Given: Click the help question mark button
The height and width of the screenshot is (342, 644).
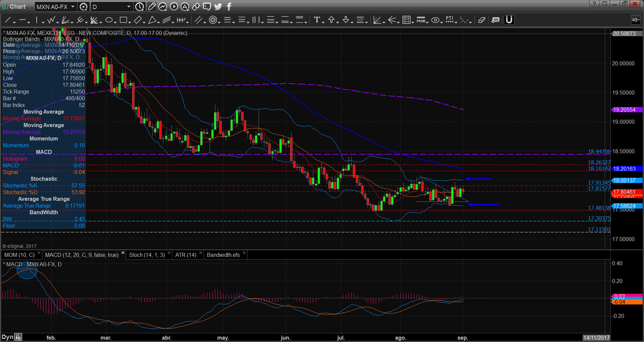Looking at the screenshot, I should pyautogui.click(x=594, y=4).
